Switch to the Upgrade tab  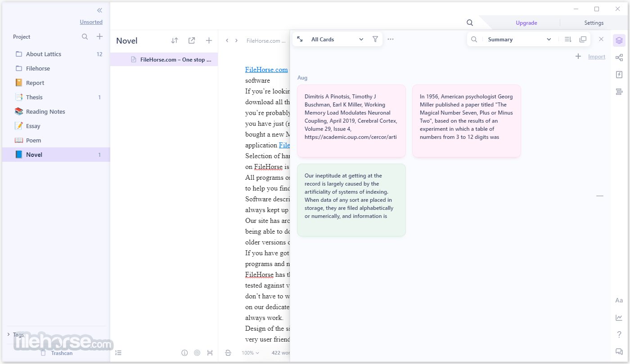[526, 23]
